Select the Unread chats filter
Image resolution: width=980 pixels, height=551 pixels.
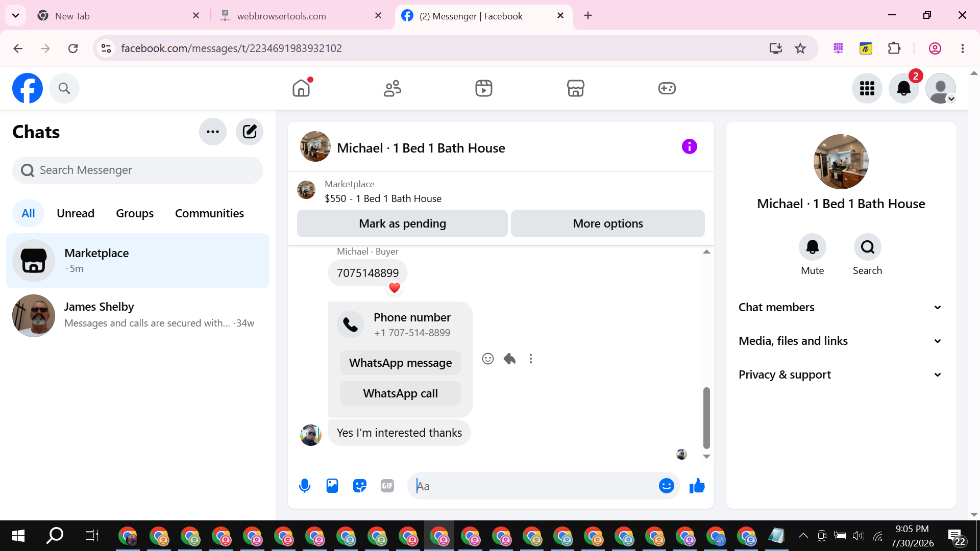76,213
